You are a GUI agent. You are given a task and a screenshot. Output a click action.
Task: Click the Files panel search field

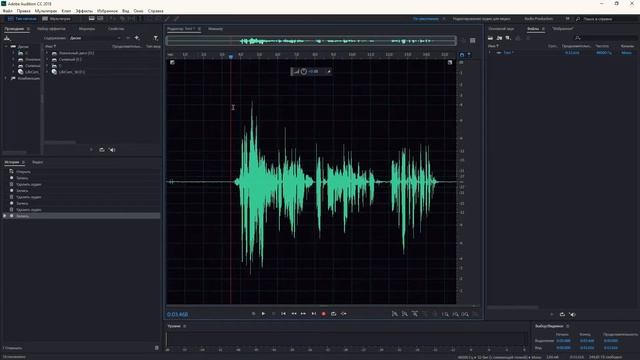coord(606,38)
